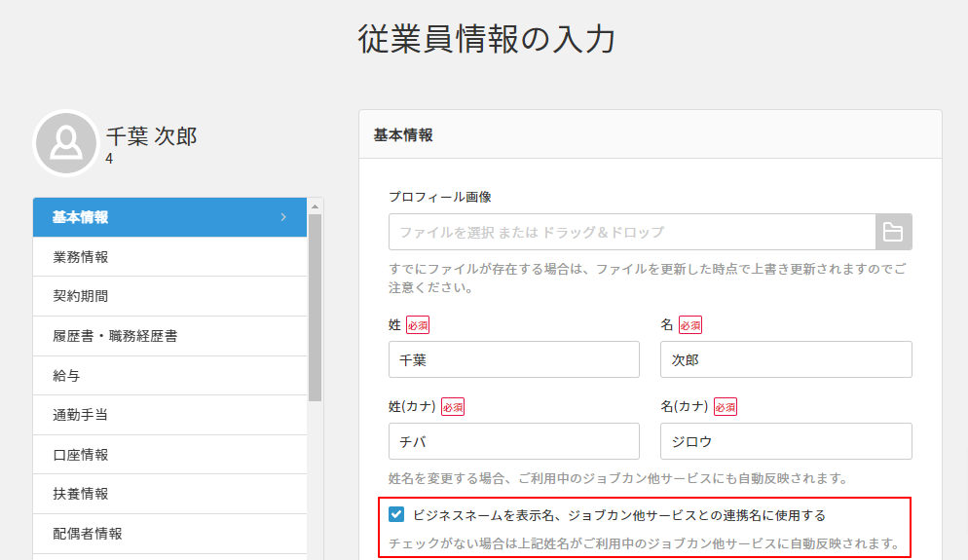Go to the 給与 section
Image resolution: width=968 pixels, height=560 pixels.
pos(67,375)
